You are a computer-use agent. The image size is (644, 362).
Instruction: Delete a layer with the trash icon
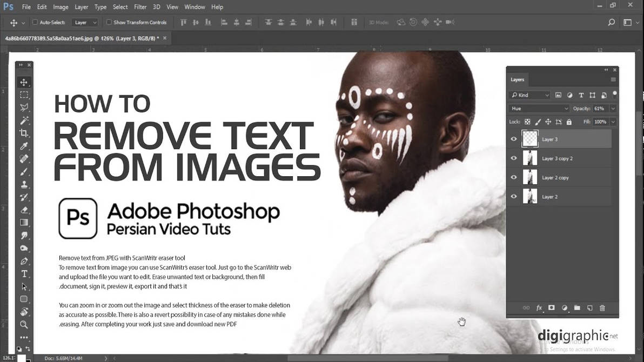(x=602, y=307)
